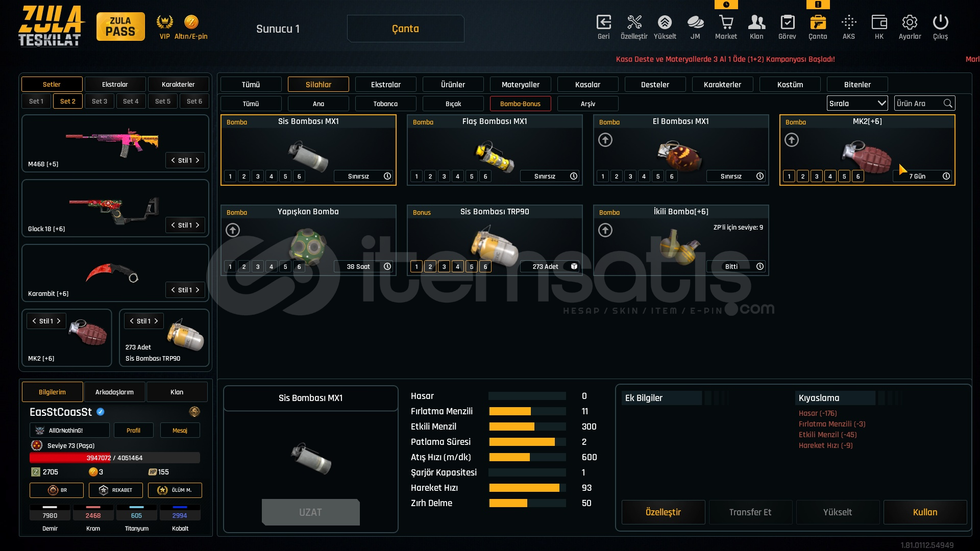The height and width of the screenshot is (551, 980).
Task: Click next style arrow for M468
Action: 198,160
